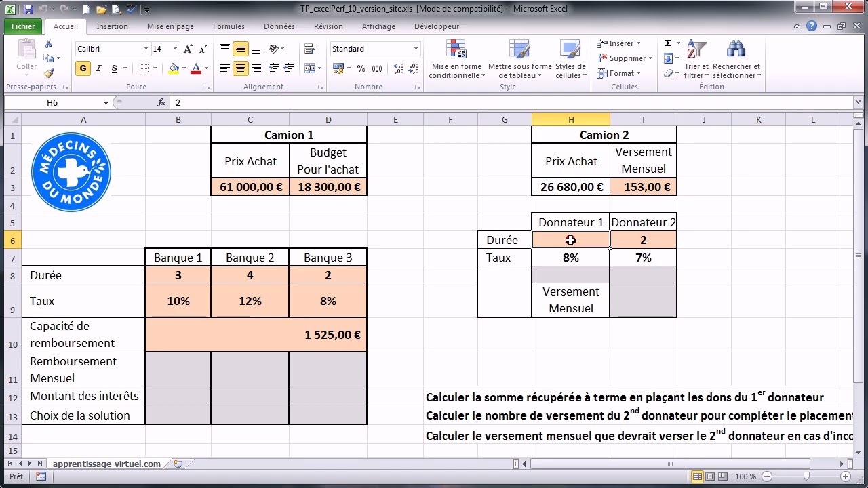
Task: Toggle Italique italic formatting
Action: [98, 68]
